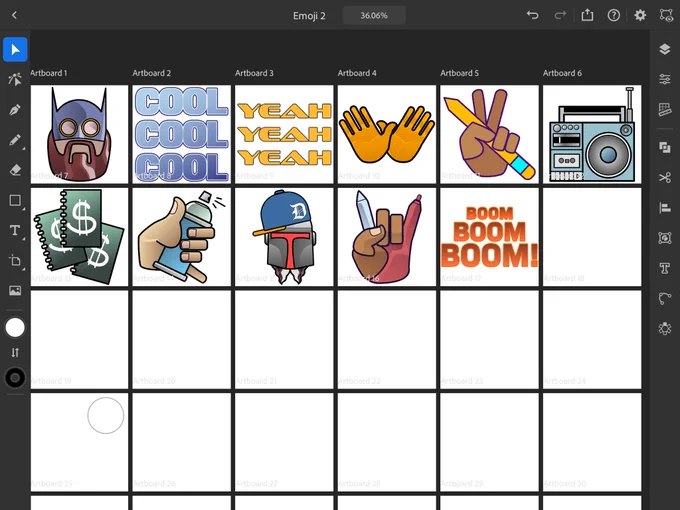Select the YEAH YEAH YEAH artwork
The width and height of the screenshot is (680, 510).
pyautogui.click(x=284, y=134)
